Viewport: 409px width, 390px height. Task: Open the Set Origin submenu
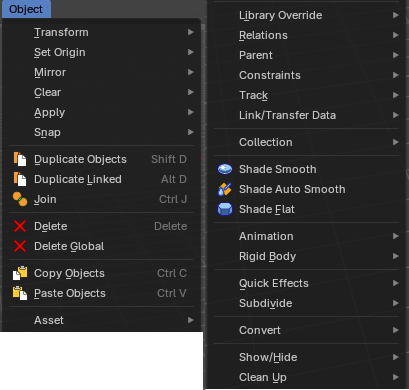[x=102, y=52]
